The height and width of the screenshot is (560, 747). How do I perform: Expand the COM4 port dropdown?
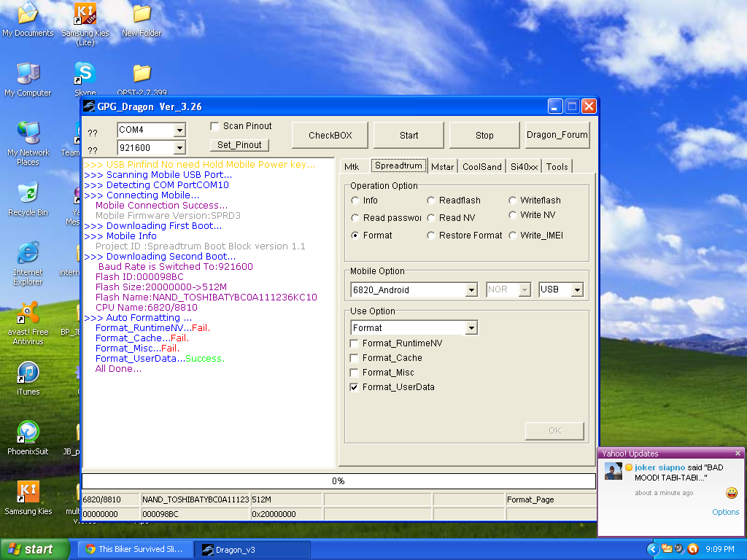click(x=179, y=130)
